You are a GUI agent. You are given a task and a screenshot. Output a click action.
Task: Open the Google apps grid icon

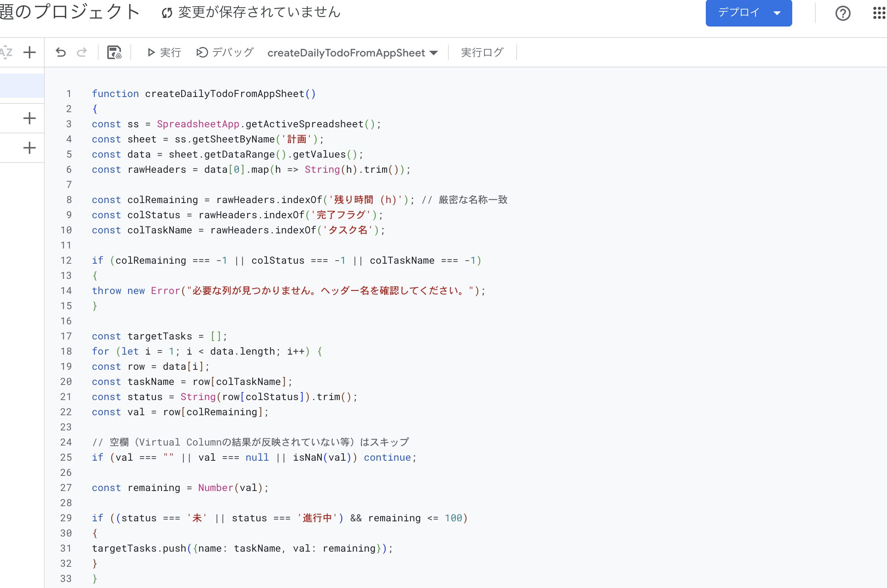(879, 13)
